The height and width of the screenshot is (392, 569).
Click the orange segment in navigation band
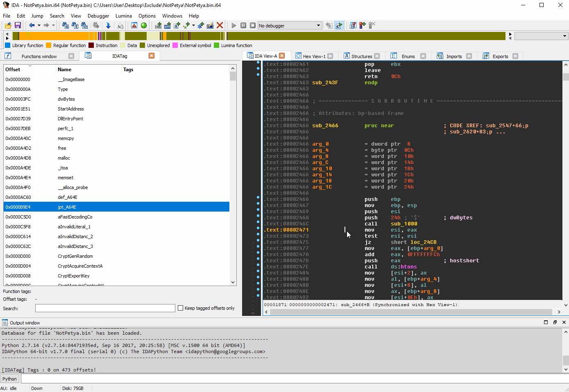(57, 36)
